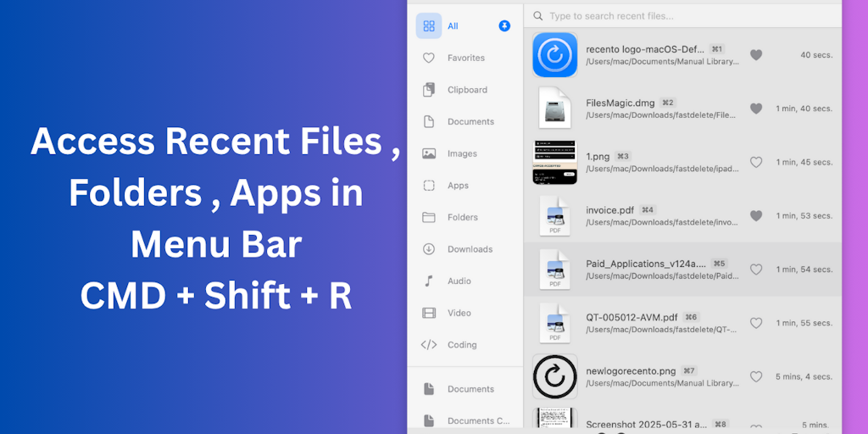
Task: Open the Images picture icon in sidebar
Action: (x=428, y=153)
